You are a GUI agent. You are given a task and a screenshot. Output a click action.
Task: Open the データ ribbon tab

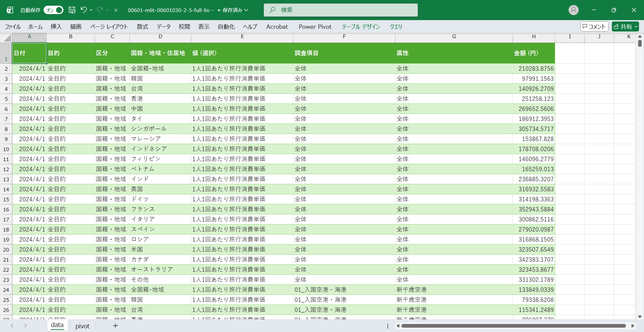tap(163, 27)
